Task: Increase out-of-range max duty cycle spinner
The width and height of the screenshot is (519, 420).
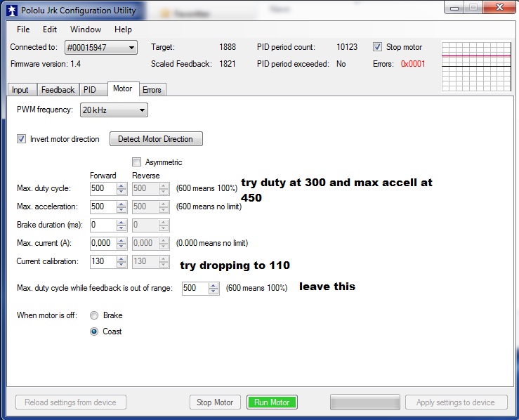Action: (x=213, y=285)
